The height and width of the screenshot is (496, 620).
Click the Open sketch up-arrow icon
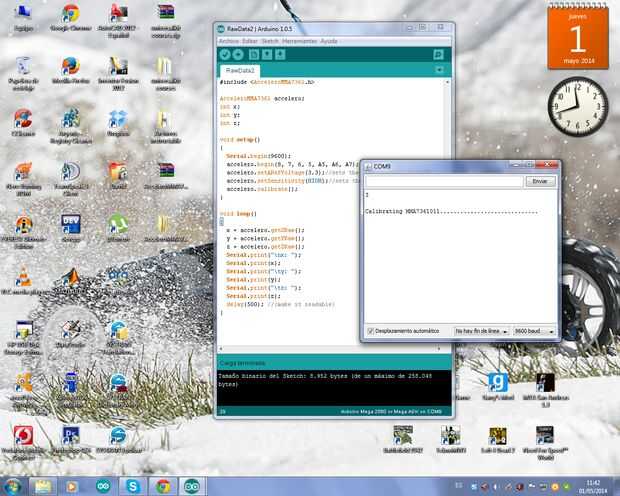(x=267, y=55)
